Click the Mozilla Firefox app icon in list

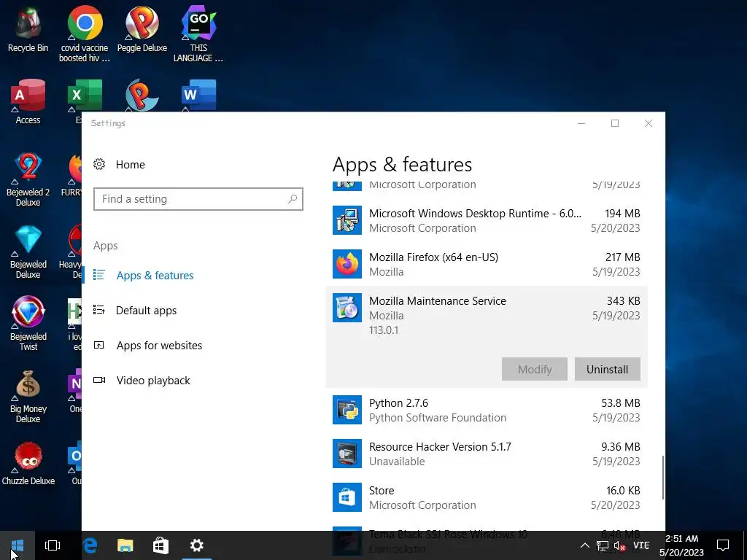[347, 264]
